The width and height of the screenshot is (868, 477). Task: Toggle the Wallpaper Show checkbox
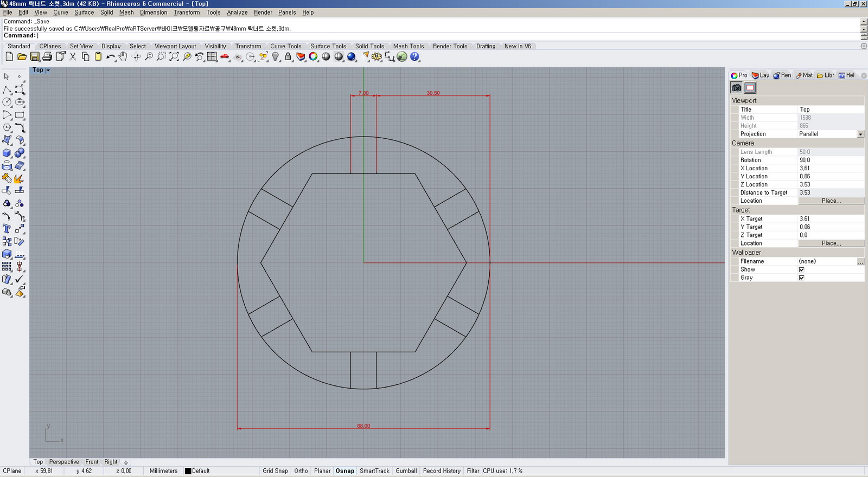801,269
